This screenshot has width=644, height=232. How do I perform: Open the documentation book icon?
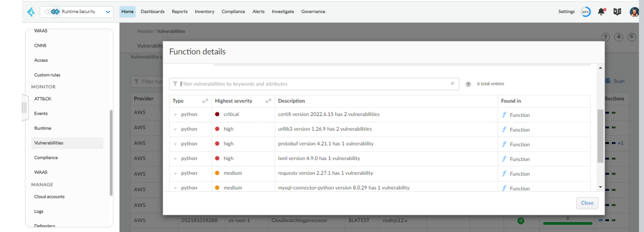(x=617, y=12)
